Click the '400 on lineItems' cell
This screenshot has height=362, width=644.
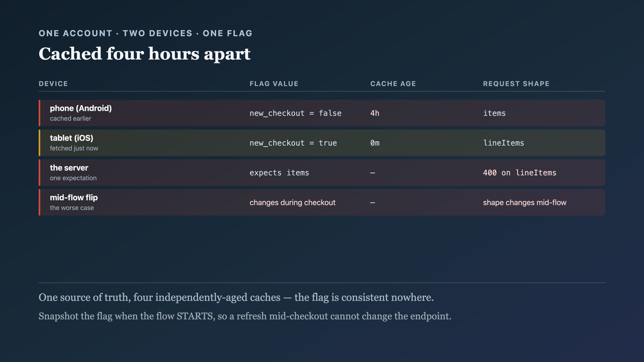click(519, 173)
